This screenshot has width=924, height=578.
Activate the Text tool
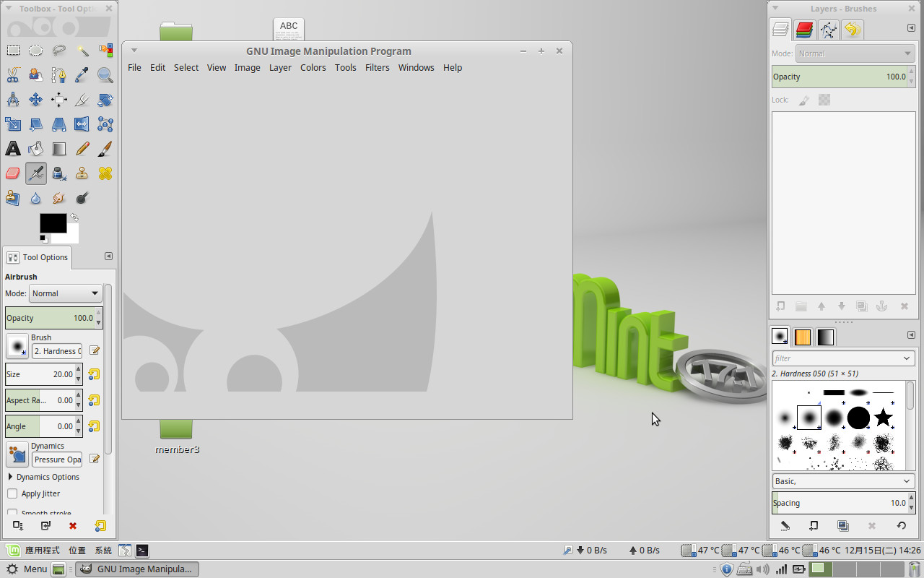pos(13,149)
